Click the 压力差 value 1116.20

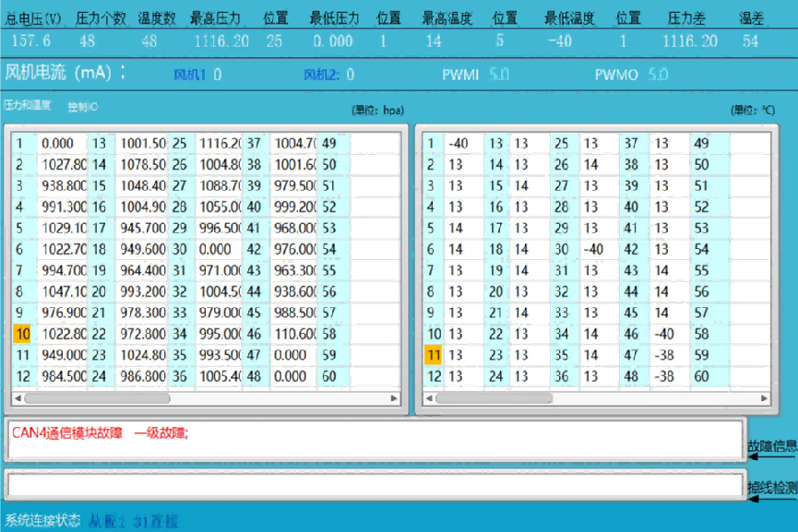(693, 40)
